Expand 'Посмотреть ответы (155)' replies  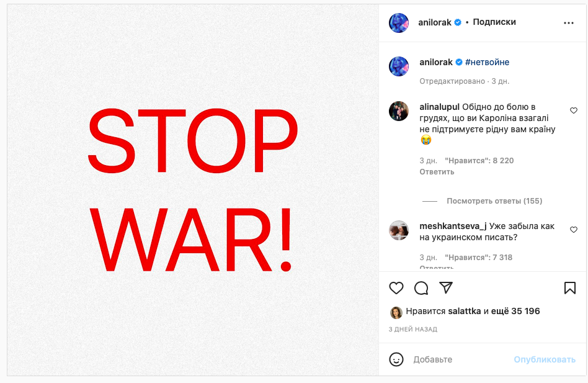point(494,201)
